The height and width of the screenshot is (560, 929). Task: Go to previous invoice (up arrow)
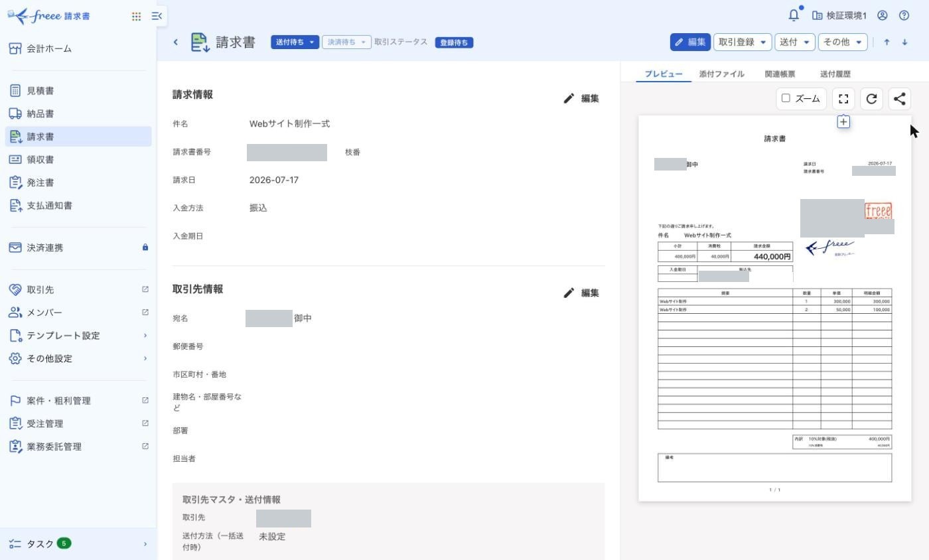887,42
